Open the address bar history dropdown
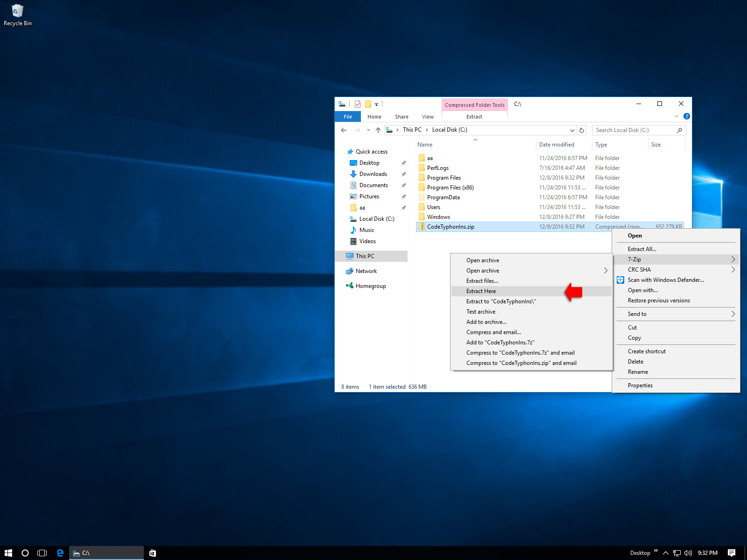The image size is (747, 560). [572, 130]
